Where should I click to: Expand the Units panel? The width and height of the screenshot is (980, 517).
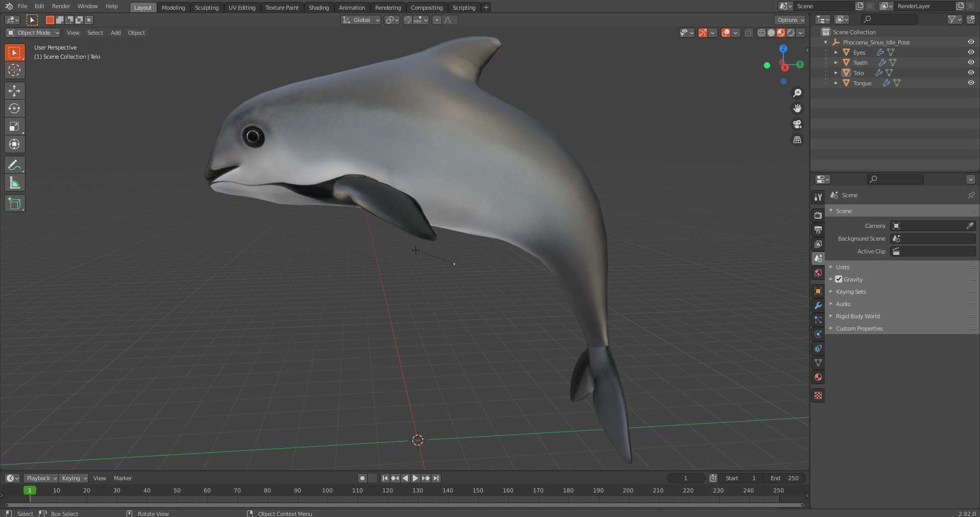(843, 267)
